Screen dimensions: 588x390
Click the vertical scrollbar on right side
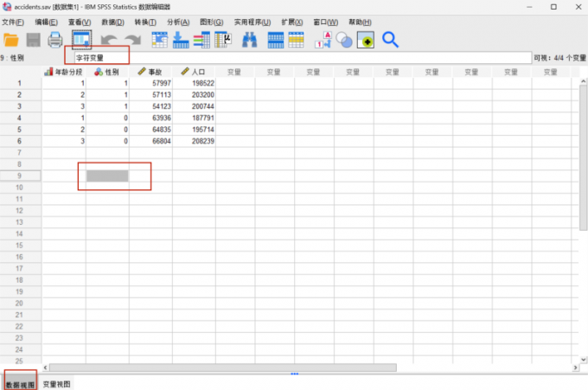tap(583, 156)
